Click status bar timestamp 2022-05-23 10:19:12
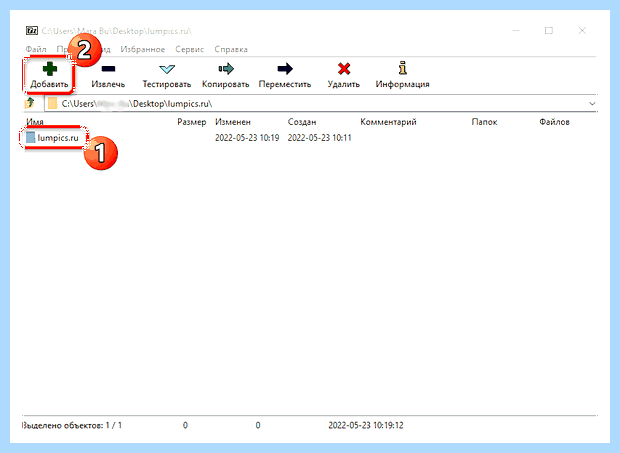This screenshot has height=453, width=620. (366, 425)
